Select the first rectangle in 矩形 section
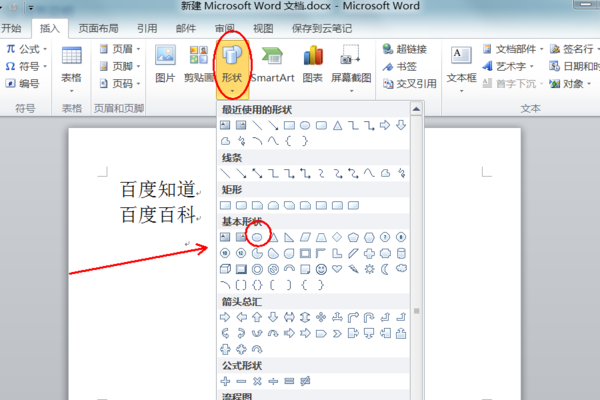 225,206
